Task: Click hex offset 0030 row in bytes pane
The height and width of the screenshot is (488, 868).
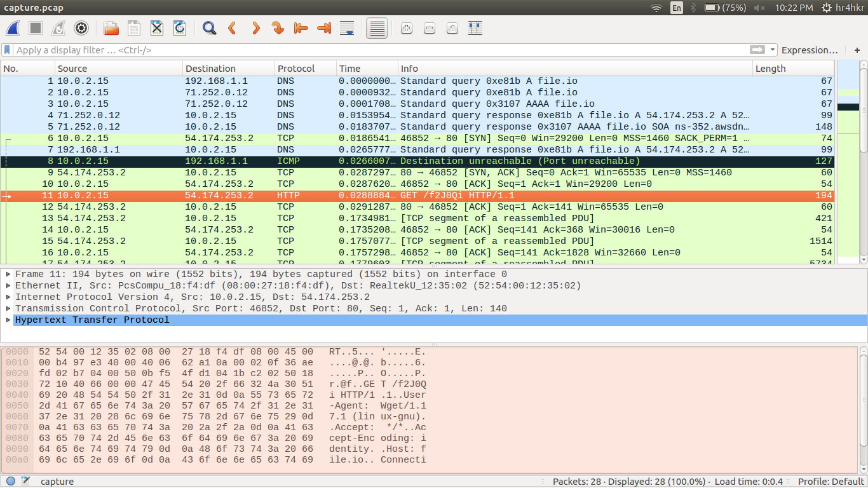Action: point(216,384)
